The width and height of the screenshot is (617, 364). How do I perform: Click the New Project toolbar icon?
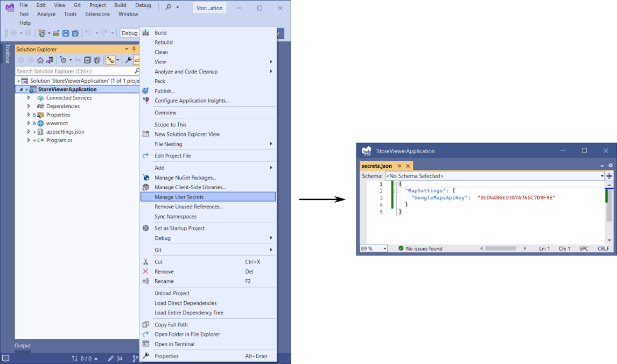pyautogui.click(x=41, y=33)
